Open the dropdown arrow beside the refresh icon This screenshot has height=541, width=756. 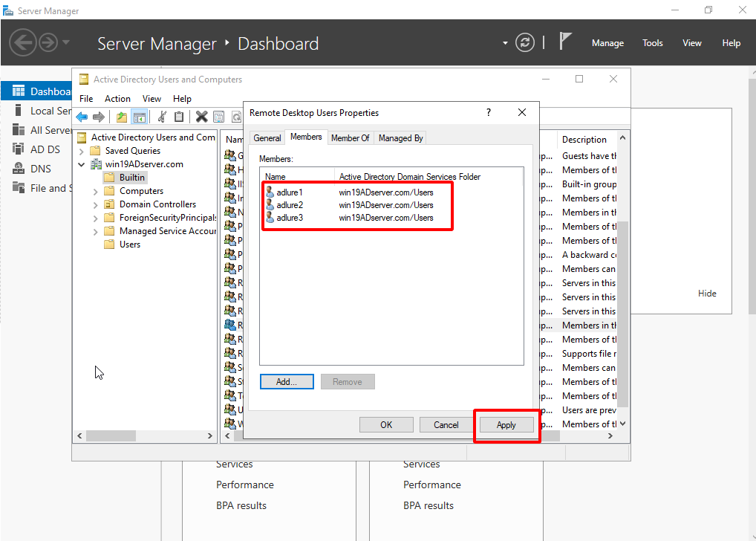pyautogui.click(x=505, y=43)
